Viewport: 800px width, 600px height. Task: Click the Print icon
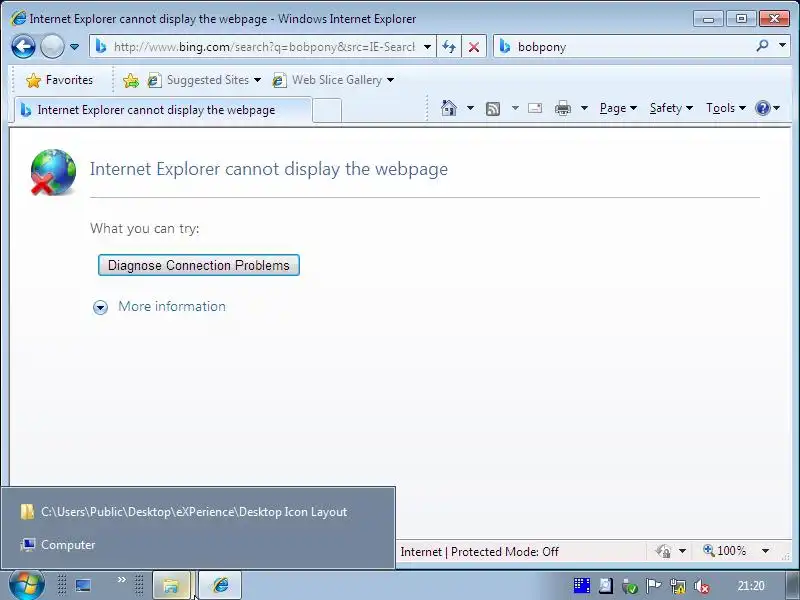click(563, 108)
